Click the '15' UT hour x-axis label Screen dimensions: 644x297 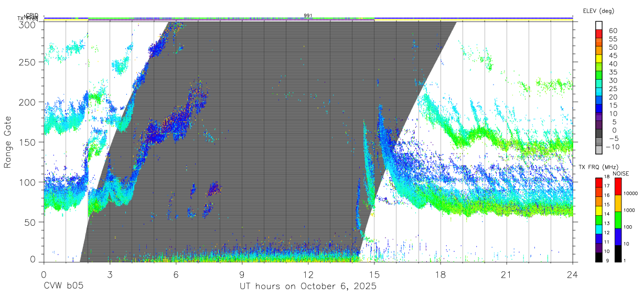tap(374, 274)
